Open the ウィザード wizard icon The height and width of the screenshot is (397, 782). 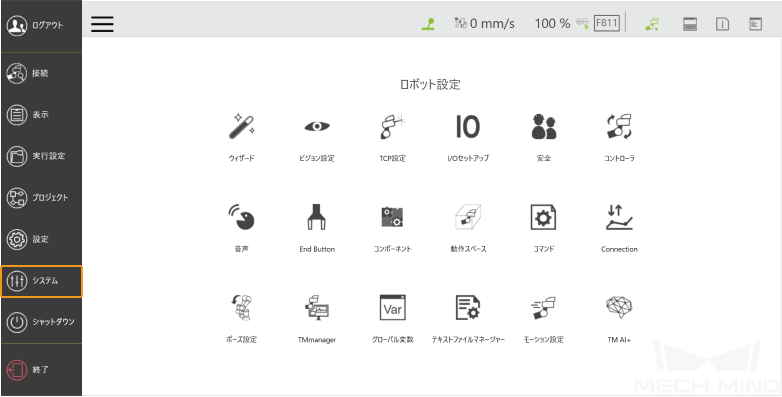(242, 127)
